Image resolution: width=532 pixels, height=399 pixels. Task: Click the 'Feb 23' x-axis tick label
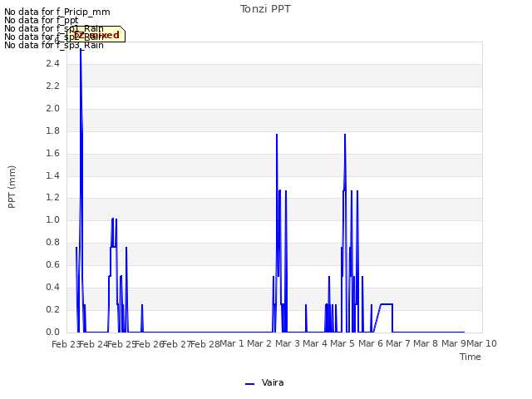pos(66,344)
